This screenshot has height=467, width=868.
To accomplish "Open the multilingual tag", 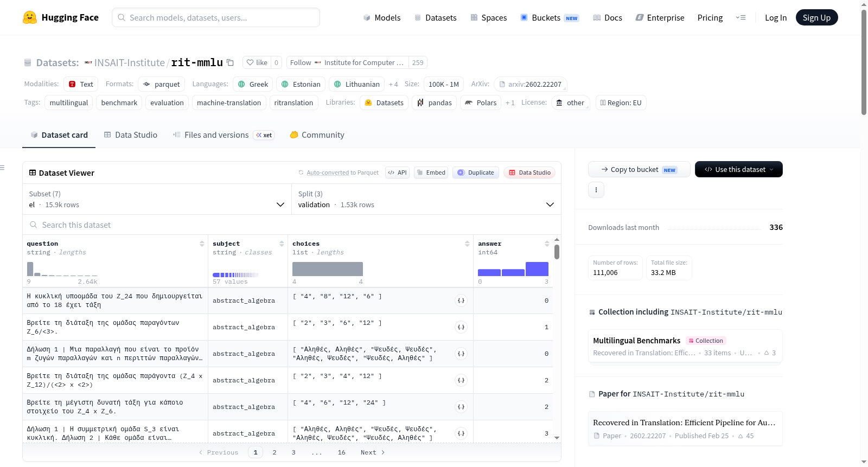I will click(69, 103).
